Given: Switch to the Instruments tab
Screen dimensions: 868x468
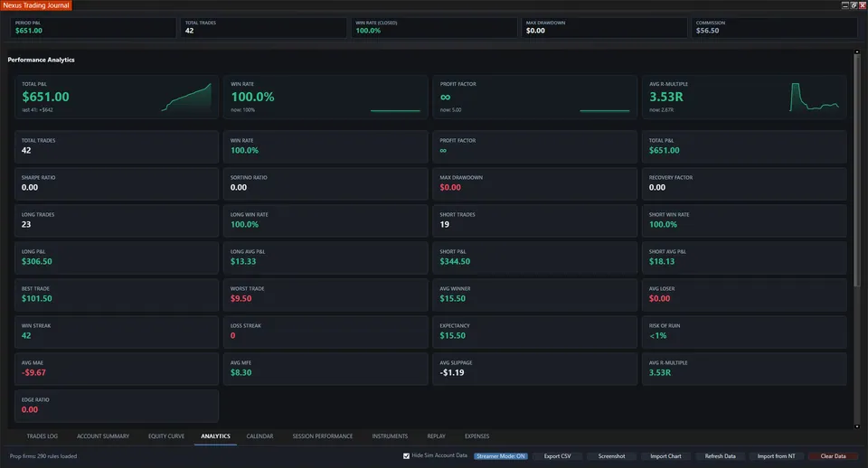Looking at the screenshot, I should point(390,435).
